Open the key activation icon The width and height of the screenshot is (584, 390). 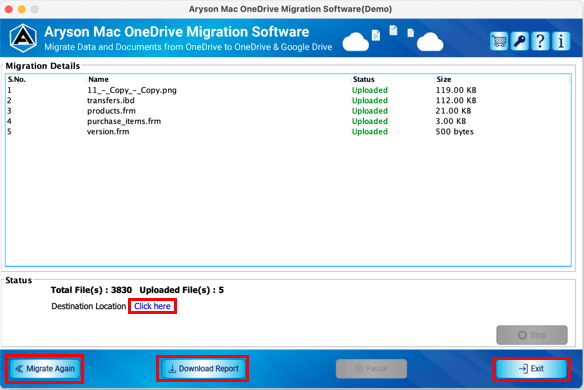click(520, 41)
